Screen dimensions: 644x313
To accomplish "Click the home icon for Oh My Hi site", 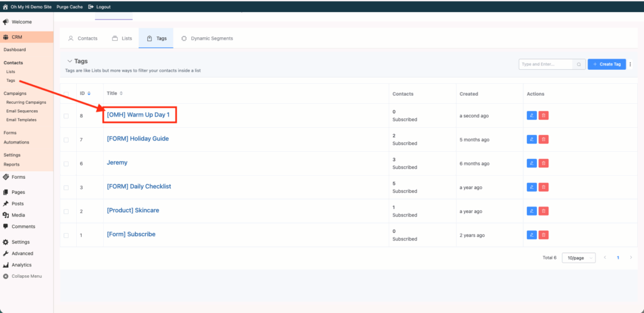I will tap(5, 6).
